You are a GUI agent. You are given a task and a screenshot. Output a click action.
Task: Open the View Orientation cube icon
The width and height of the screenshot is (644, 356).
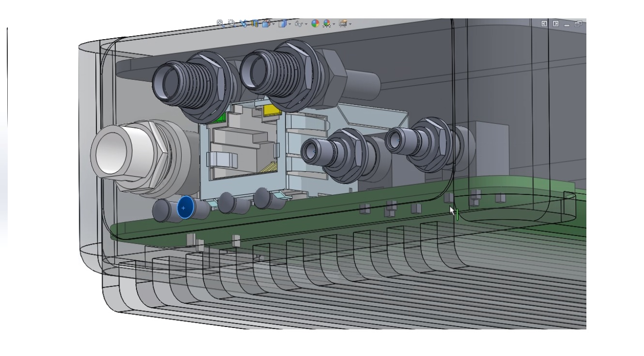266,23
